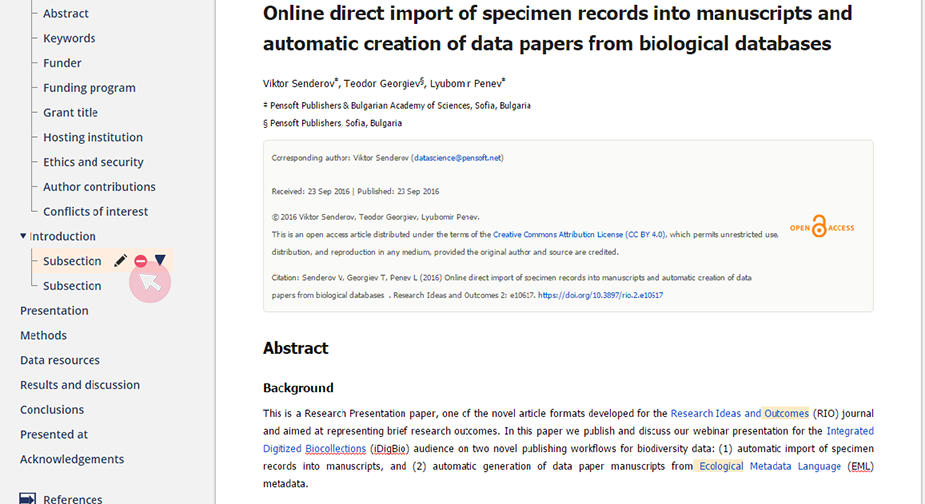Click the article title heading
The image size is (925, 504).
(x=557, y=28)
